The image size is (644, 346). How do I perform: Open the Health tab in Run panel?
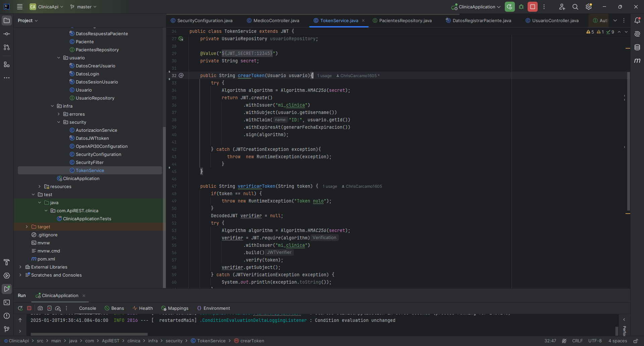coord(143,308)
